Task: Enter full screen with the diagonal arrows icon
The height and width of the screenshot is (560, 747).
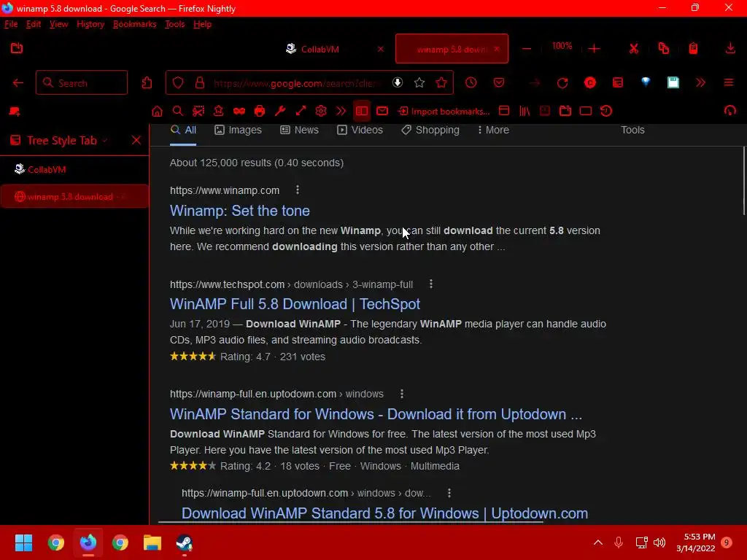Action: pyautogui.click(x=301, y=112)
